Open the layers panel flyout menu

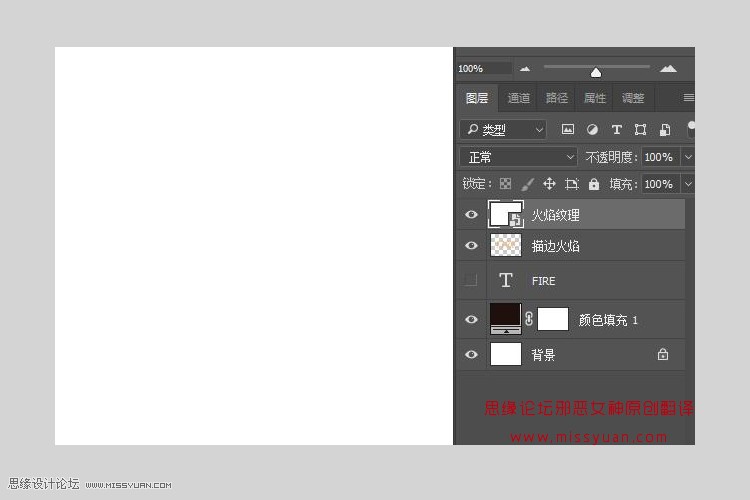point(689,98)
